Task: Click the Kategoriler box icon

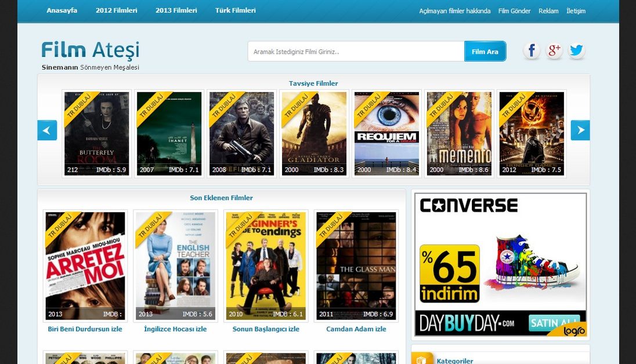Action: 422,359
